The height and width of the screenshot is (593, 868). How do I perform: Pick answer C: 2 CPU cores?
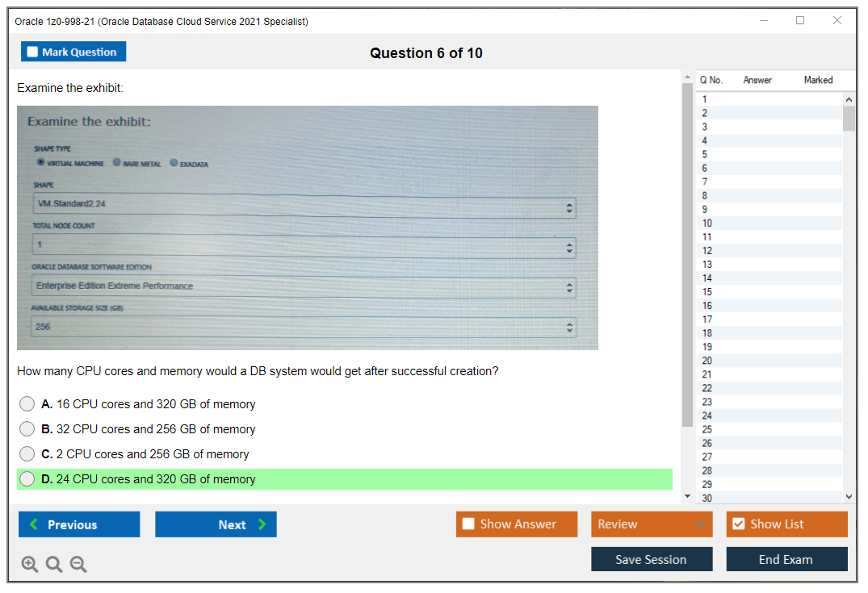[x=27, y=454]
